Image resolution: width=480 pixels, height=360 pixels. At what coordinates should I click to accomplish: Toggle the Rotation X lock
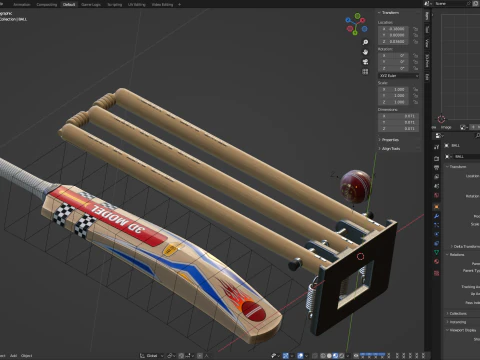415,56
